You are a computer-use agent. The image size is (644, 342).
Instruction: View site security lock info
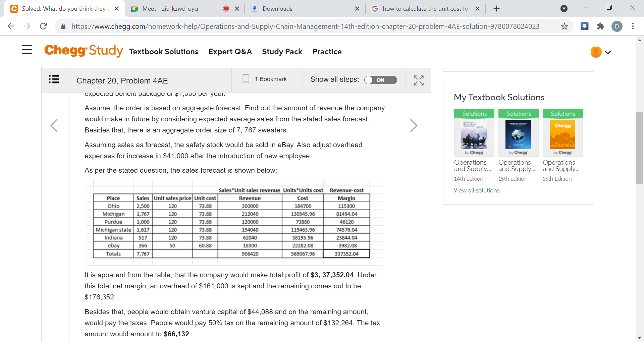coord(63,26)
